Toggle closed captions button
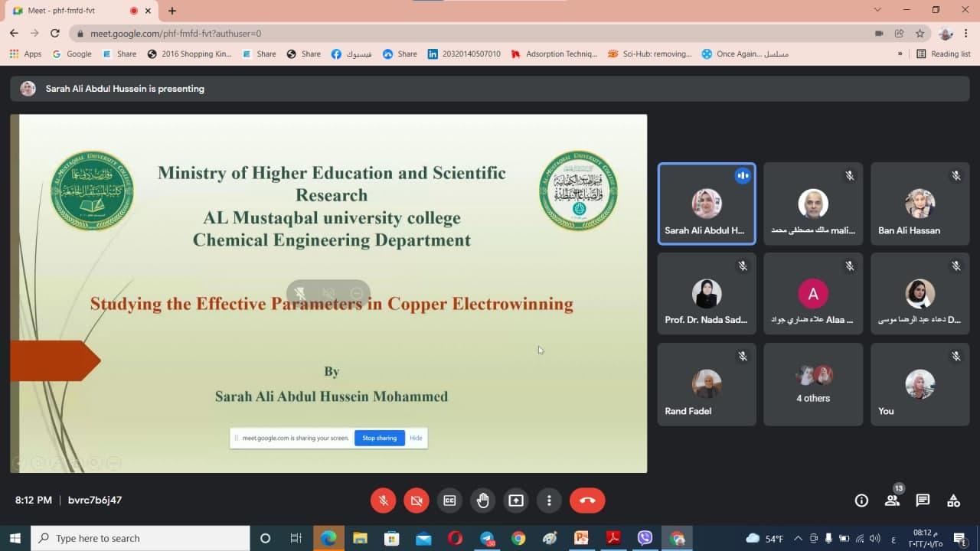This screenshot has height=551, width=980. pyautogui.click(x=449, y=500)
